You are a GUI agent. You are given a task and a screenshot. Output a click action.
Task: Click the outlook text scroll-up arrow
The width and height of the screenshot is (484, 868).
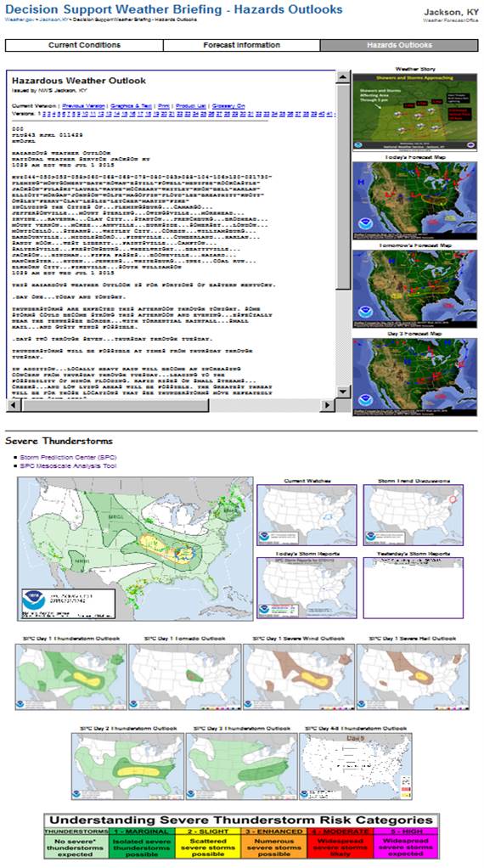tap(344, 77)
